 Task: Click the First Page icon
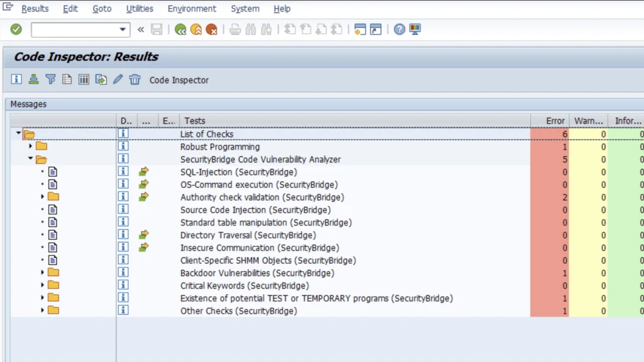290,29
